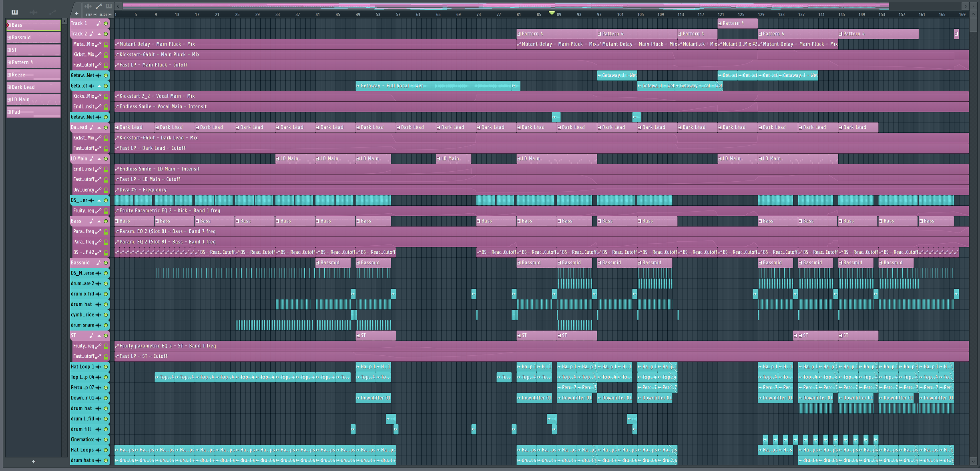The width and height of the screenshot is (980, 471).
Task: Click the lock icon on Div..uency track
Action: coord(106,190)
